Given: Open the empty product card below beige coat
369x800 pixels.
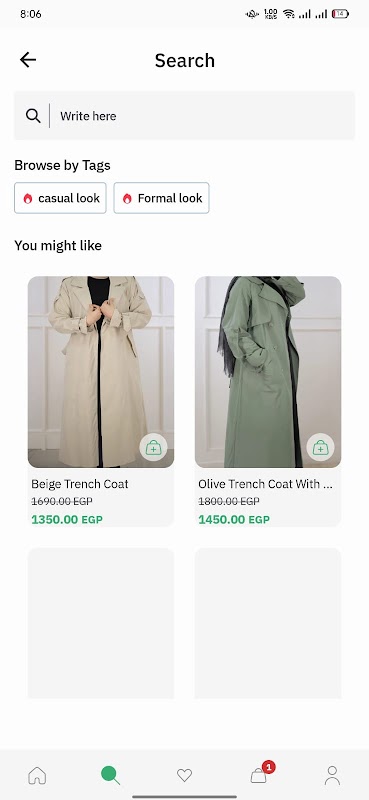Looking at the screenshot, I should [x=101, y=623].
